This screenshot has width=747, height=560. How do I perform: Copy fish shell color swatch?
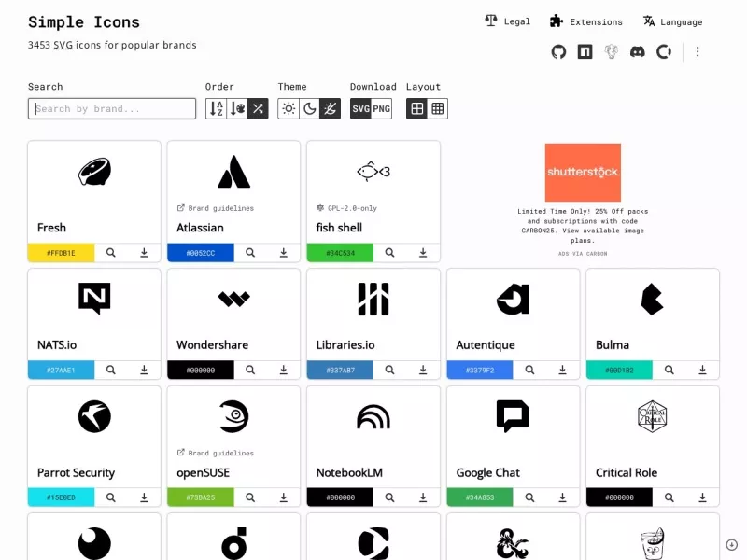click(340, 253)
